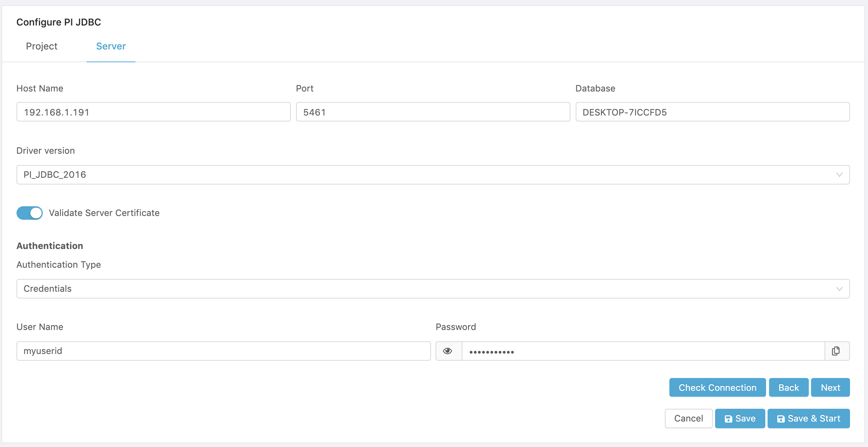The image size is (868, 447).
Task: Expand the Driver version dropdown
Action: click(x=433, y=175)
